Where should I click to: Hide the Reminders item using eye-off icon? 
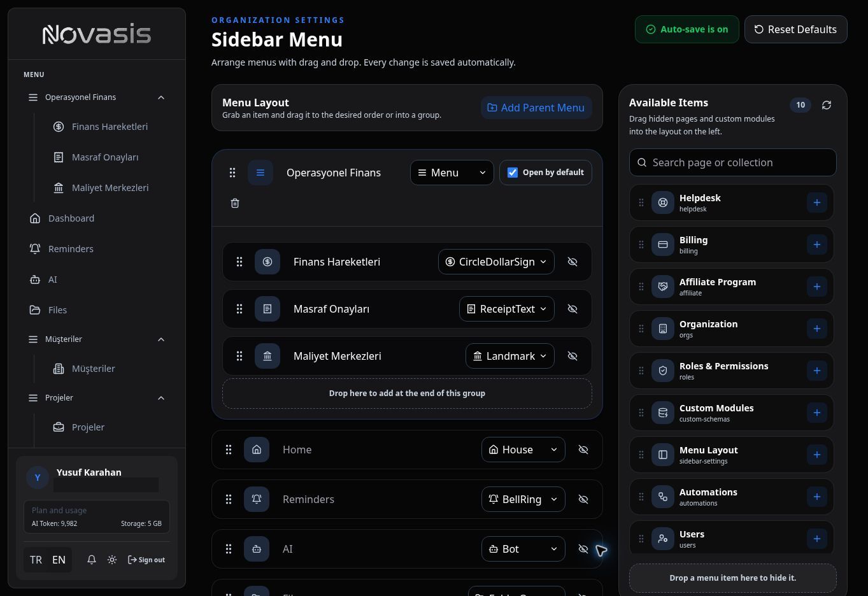[x=583, y=499]
